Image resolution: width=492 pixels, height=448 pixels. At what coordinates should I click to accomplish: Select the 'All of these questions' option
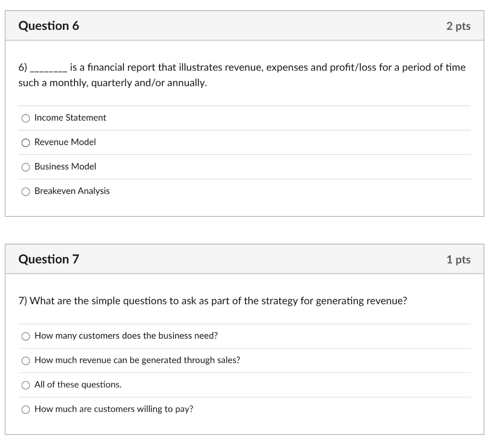(25, 385)
